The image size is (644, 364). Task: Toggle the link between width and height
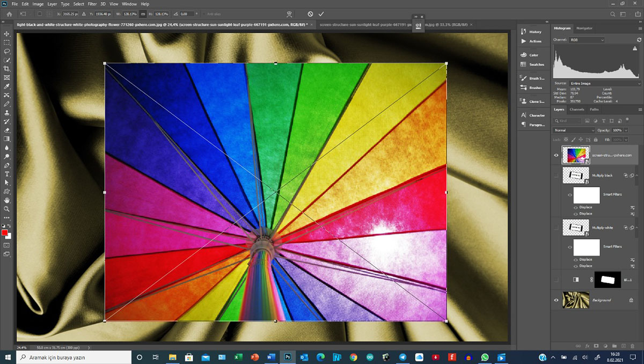click(143, 13)
